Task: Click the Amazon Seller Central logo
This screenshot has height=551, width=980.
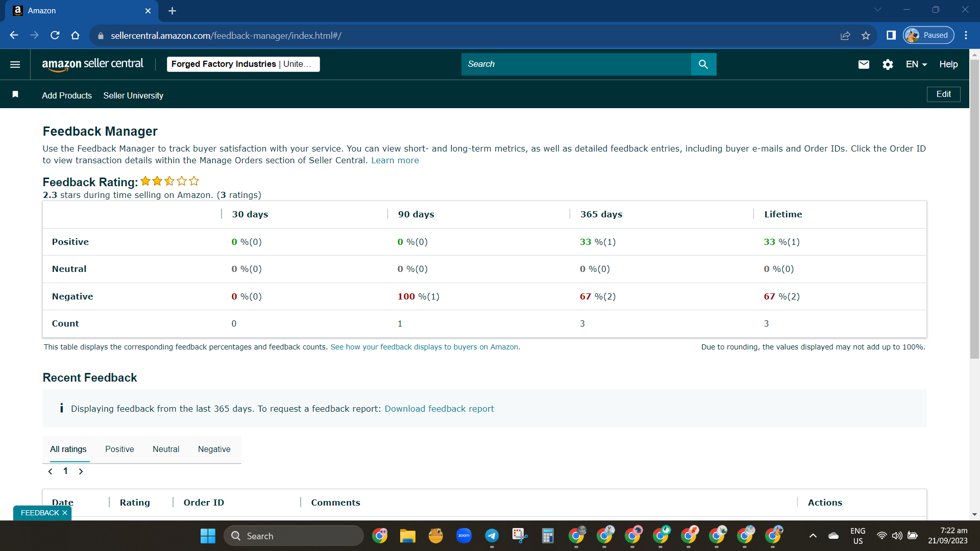Action: click(92, 64)
